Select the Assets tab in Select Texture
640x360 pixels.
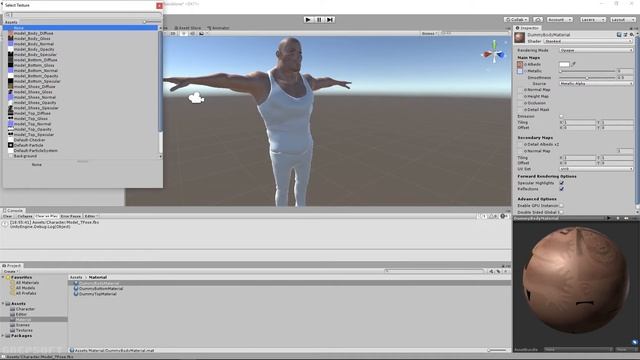point(11,22)
